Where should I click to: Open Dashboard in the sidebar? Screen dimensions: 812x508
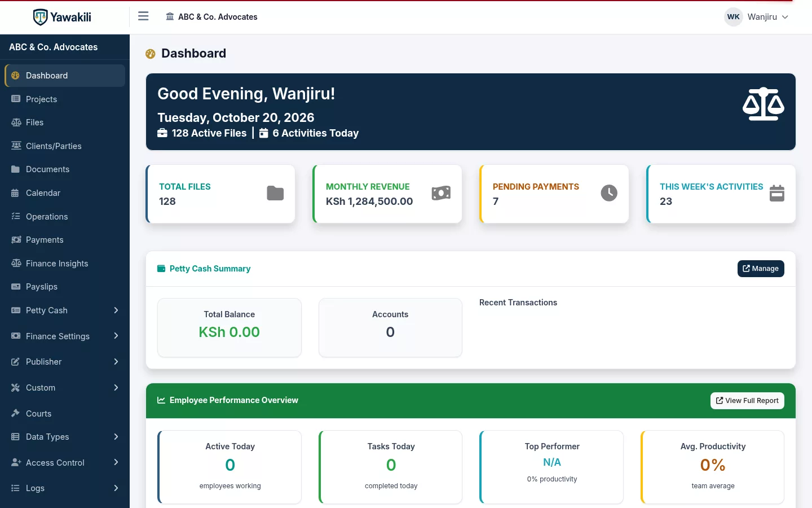pos(65,76)
